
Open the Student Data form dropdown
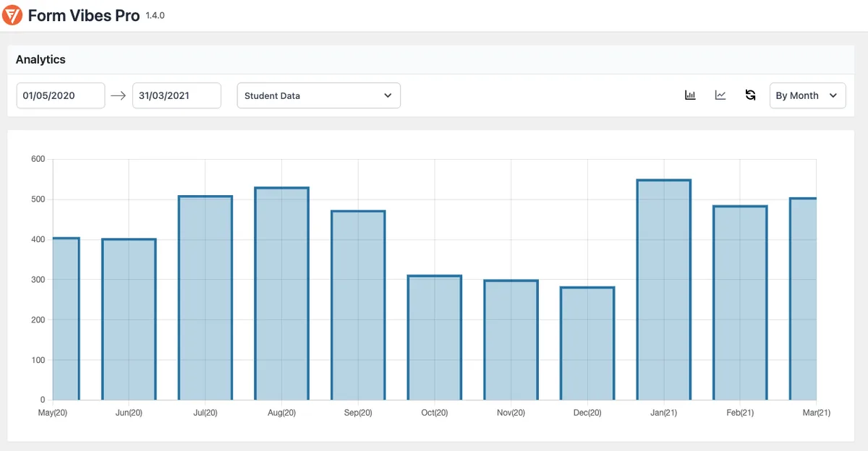click(319, 95)
